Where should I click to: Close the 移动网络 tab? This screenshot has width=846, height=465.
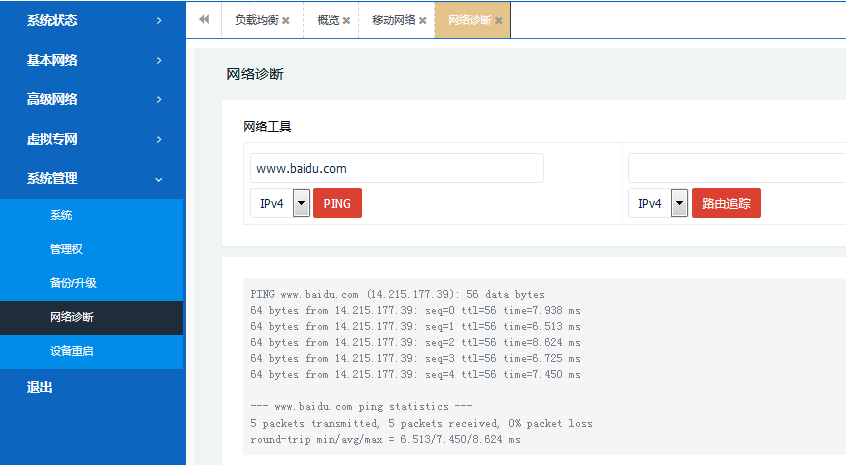(x=423, y=20)
